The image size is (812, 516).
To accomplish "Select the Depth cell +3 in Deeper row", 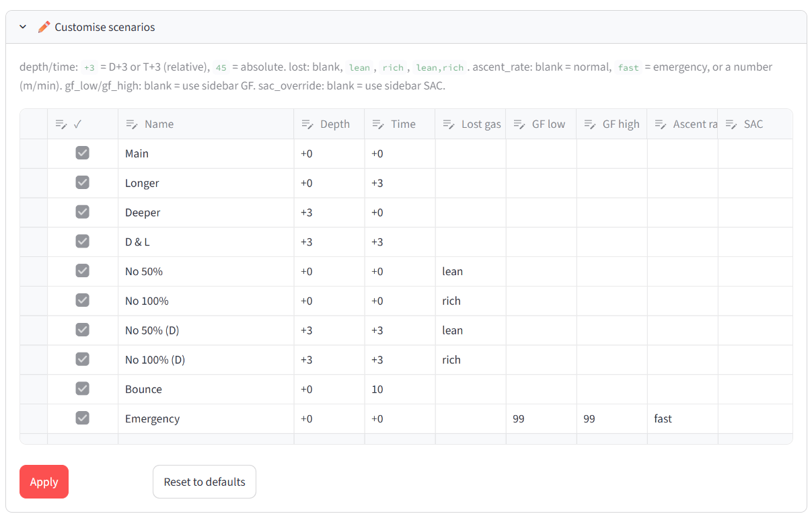I will 329,213.
